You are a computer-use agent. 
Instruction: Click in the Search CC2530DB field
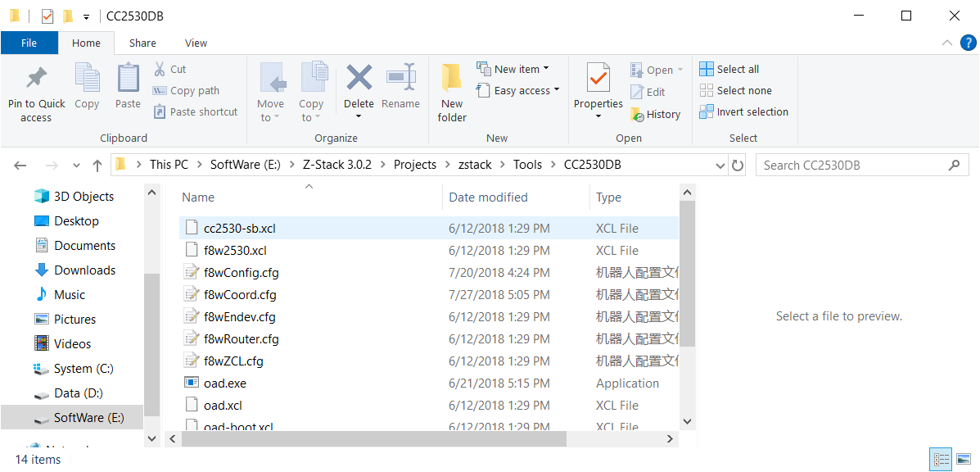(x=853, y=166)
